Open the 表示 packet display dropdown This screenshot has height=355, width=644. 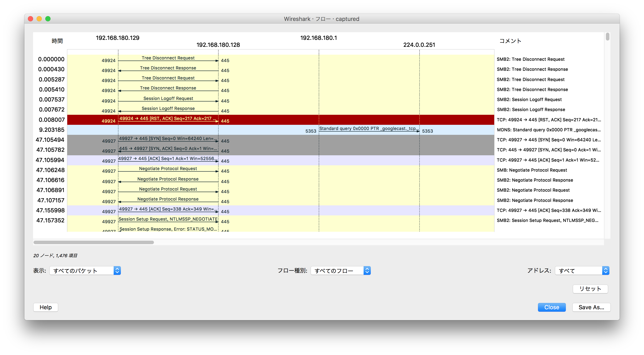85,270
